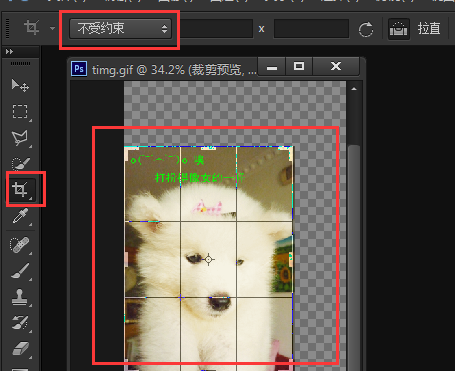Select the Rectangular Marquee tool

[x=20, y=112]
